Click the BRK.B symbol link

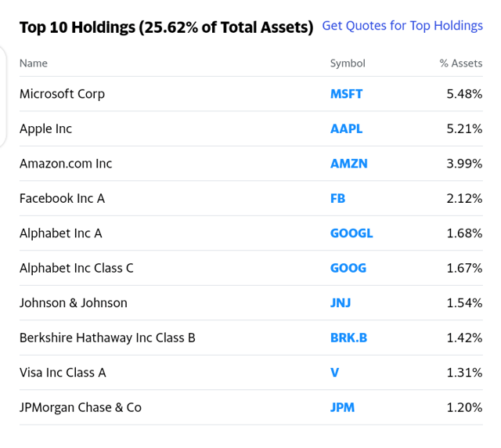(348, 338)
